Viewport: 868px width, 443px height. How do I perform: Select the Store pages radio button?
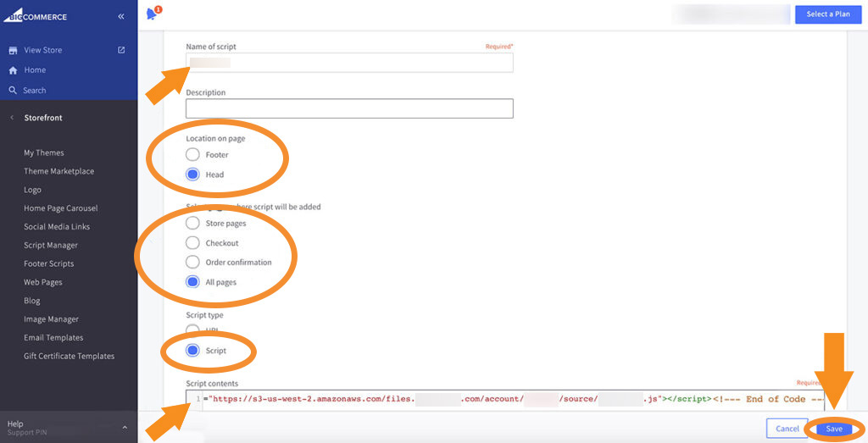[192, 224]
